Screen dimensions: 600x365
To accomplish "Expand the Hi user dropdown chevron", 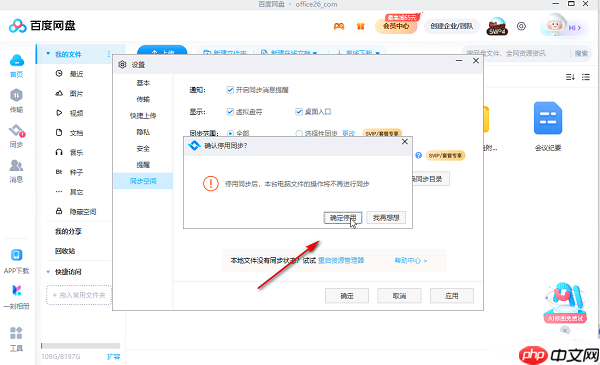I will (x=580, y=28).
